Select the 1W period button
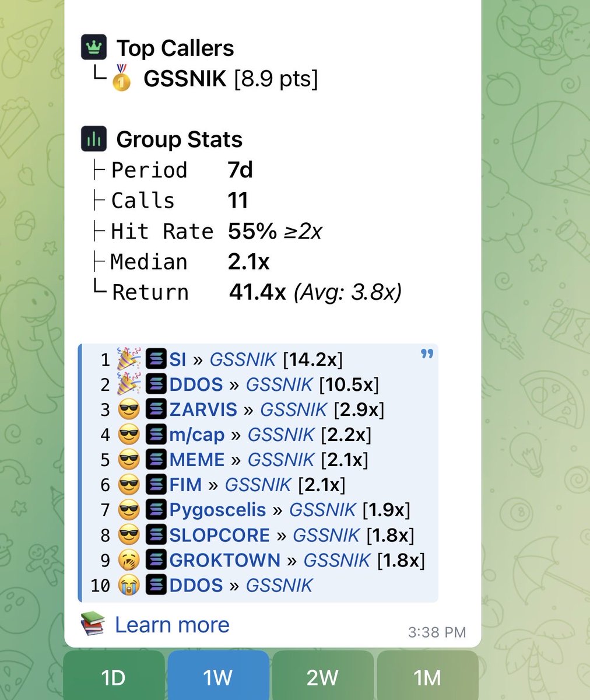This screenshot has height=700, width=590. click(x=218, y=677)
